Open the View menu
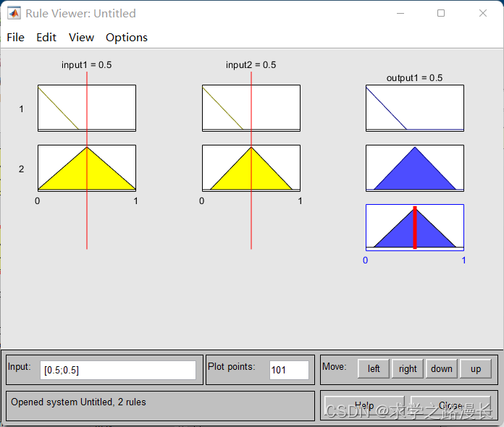 pos(81,38)
